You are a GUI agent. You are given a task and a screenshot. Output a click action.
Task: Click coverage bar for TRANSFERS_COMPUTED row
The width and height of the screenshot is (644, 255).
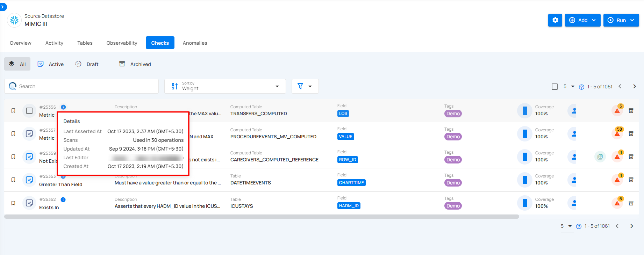pyautogui.click(x=524, y=111)
